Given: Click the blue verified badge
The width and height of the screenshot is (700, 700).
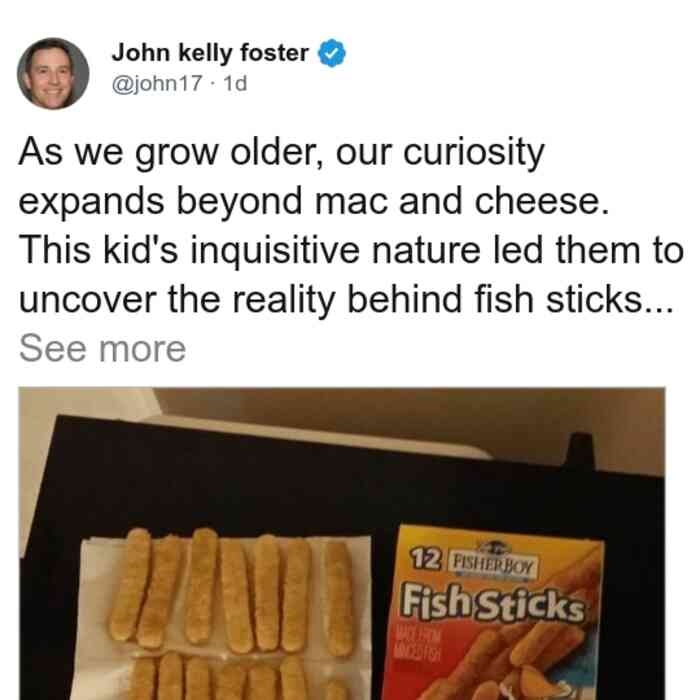Looking at the screenshot, I should (331, 53).
